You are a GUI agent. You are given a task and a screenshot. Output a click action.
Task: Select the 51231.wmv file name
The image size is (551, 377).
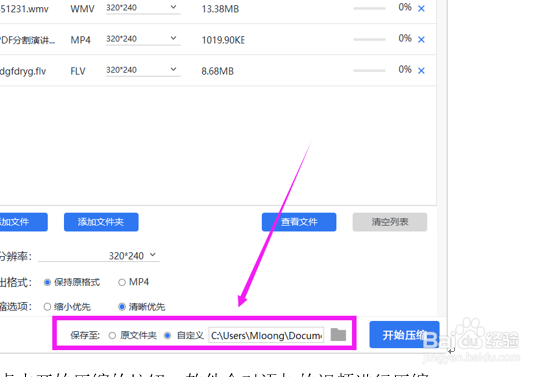[24, 9]
